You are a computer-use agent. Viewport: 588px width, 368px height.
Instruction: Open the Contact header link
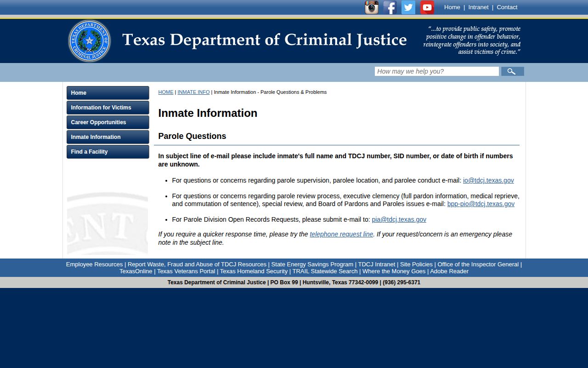pos(507,7)
